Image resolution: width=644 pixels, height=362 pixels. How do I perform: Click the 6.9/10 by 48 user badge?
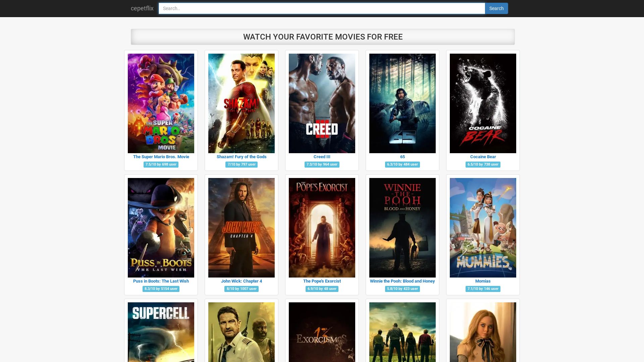(x=322, y=289)
